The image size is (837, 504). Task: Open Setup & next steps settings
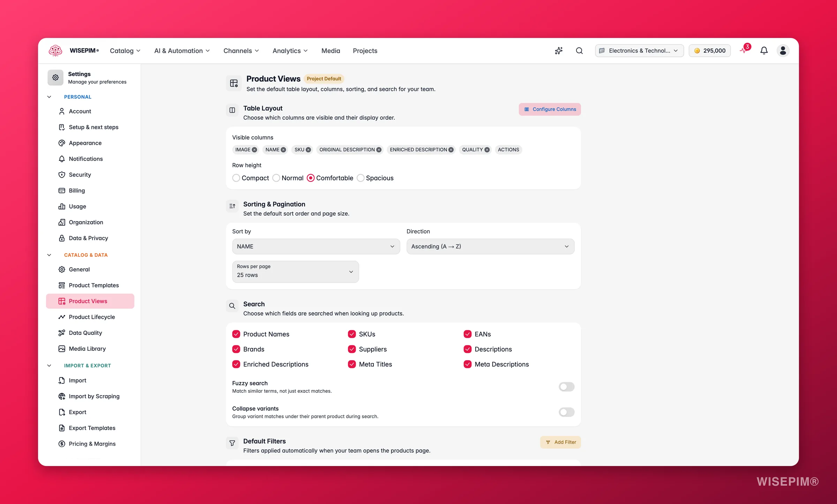point(90,127)
